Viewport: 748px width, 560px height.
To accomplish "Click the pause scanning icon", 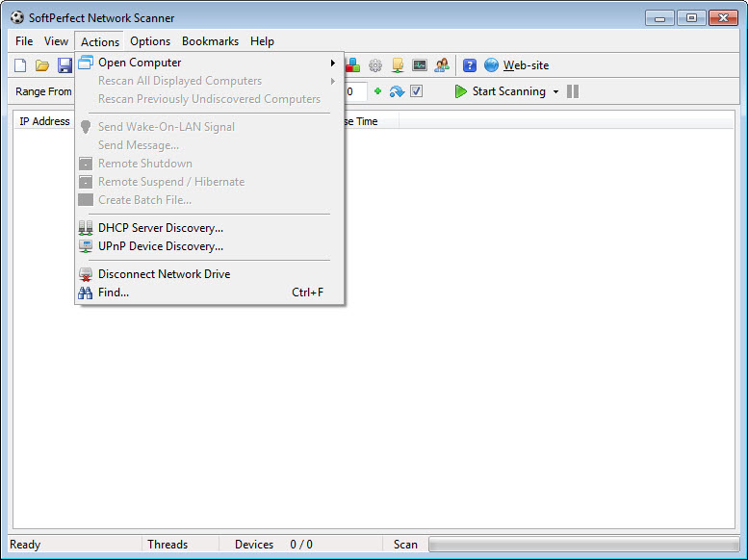I will tap(573, 91).
